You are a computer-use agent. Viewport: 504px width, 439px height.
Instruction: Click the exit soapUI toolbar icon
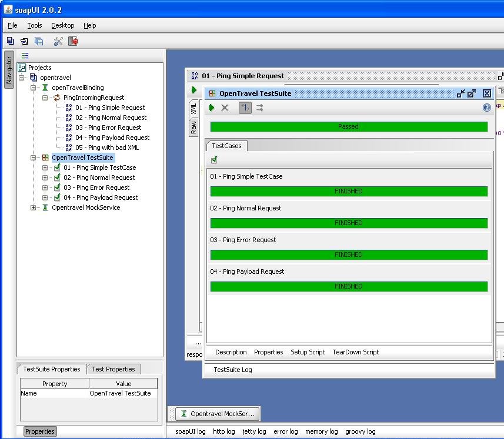[73, 41]
